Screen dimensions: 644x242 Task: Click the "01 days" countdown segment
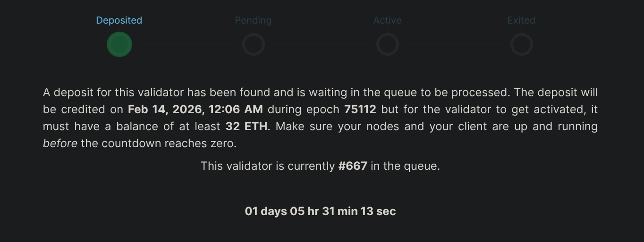tap(266, 211)
